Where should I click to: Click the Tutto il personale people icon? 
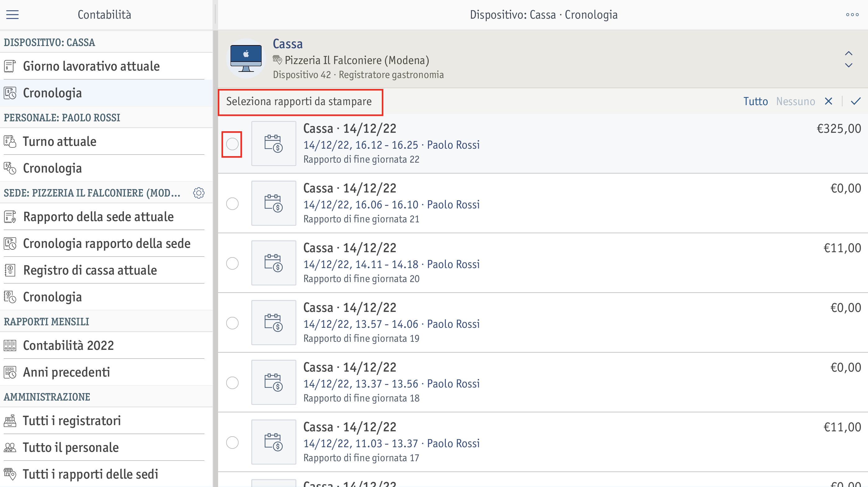coord(10,448)
